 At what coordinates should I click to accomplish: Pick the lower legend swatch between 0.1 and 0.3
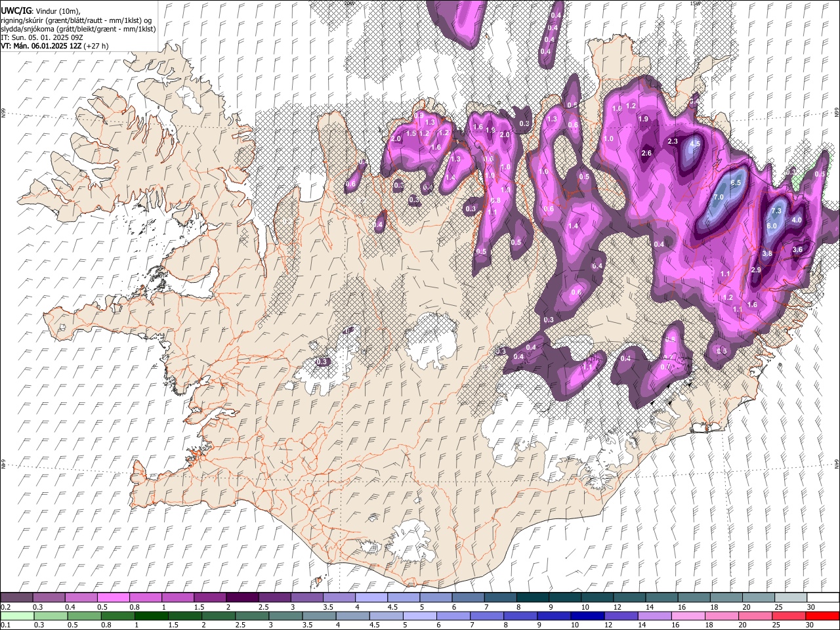click(18, 616)
